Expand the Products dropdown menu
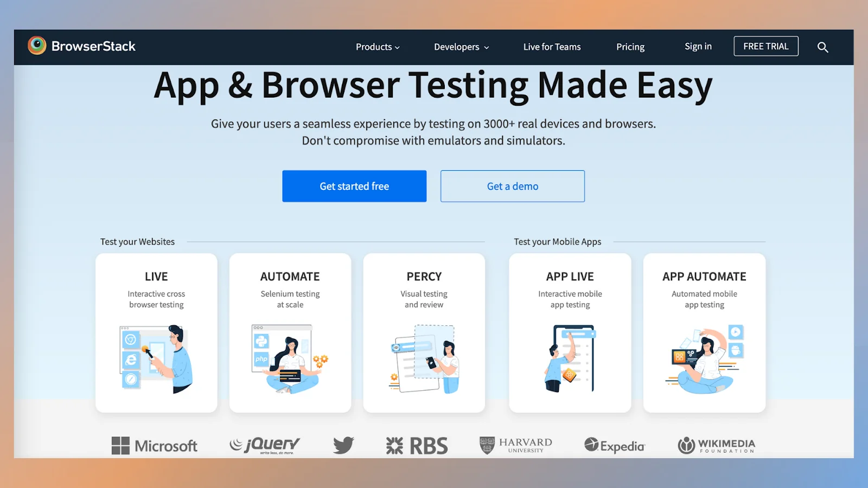This screenshot has width=868, height=488. pos(378,47)
